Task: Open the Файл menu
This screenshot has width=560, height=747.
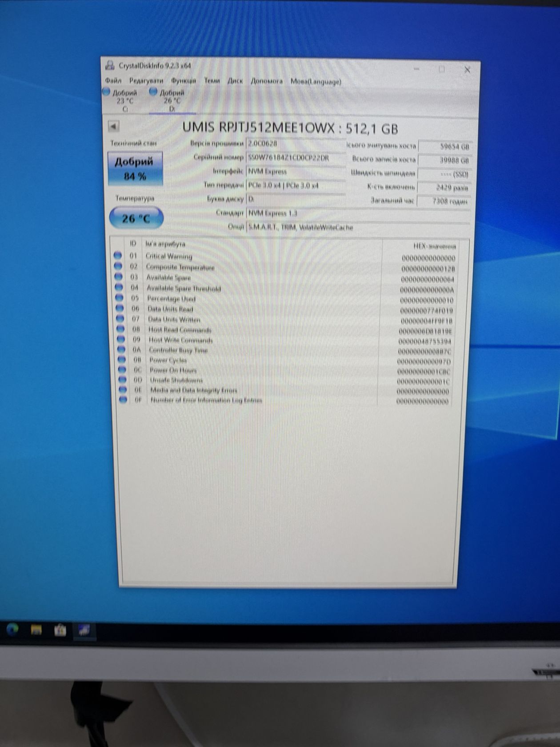Action: (x=113, y=80)
